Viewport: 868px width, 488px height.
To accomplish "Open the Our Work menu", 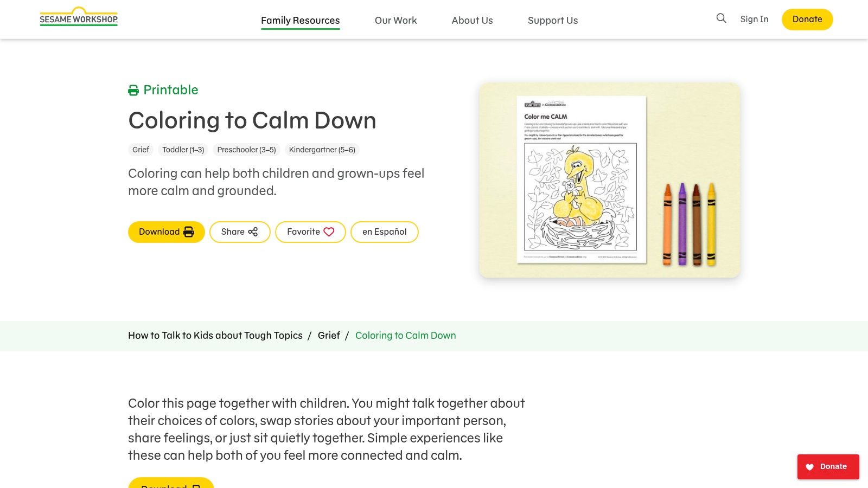I will [395, 20].
